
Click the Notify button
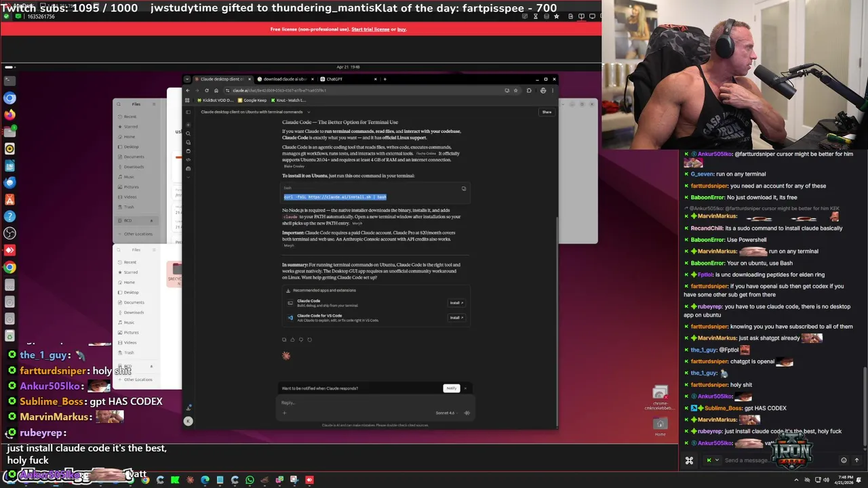coord(451,388)
